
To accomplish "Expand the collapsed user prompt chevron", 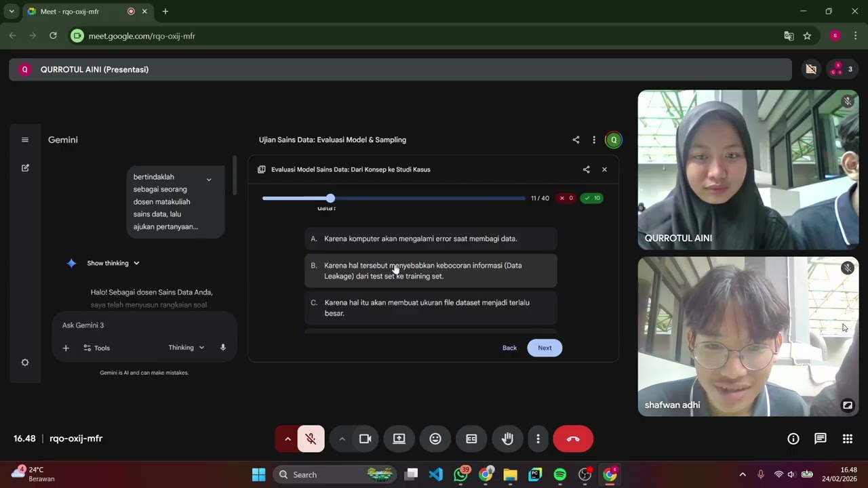I will [x=209, y=180].
